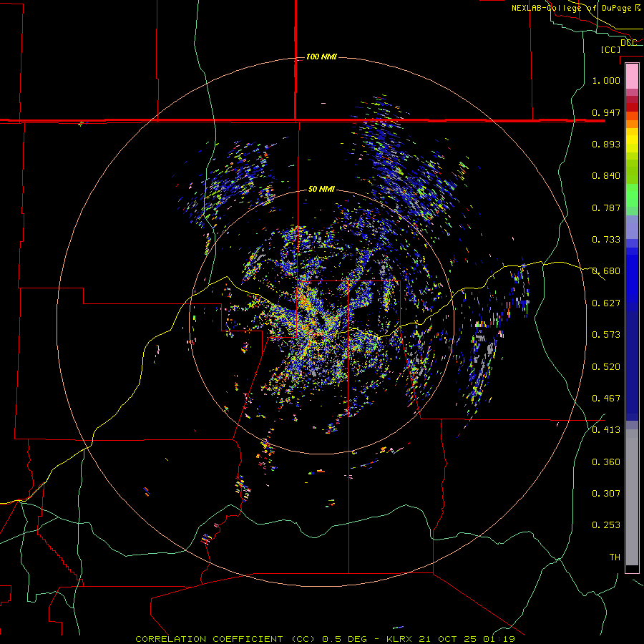Pick the orange segment of the color bar
Image resolution: width=644 pixels, height=644 pixels.
click(x=632, y=124)
